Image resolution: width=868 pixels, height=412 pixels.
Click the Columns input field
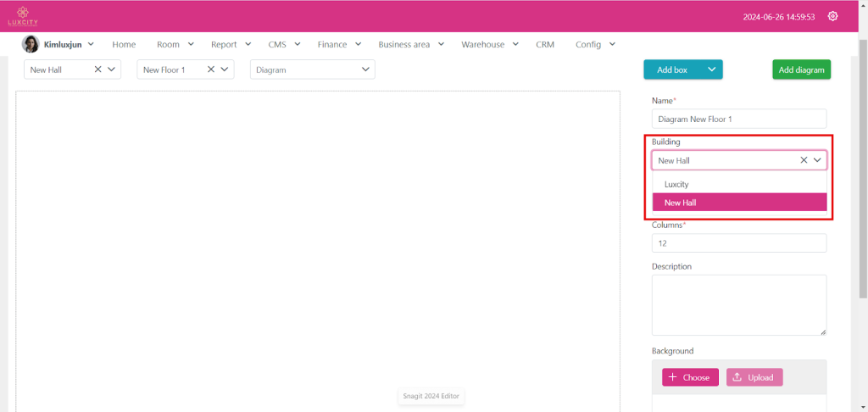(738, 243)
